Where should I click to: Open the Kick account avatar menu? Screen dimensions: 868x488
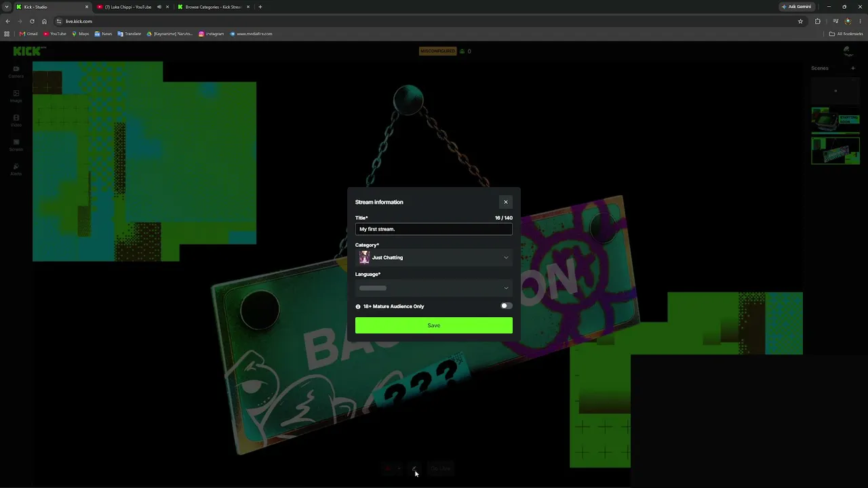[x=848, y=51]
